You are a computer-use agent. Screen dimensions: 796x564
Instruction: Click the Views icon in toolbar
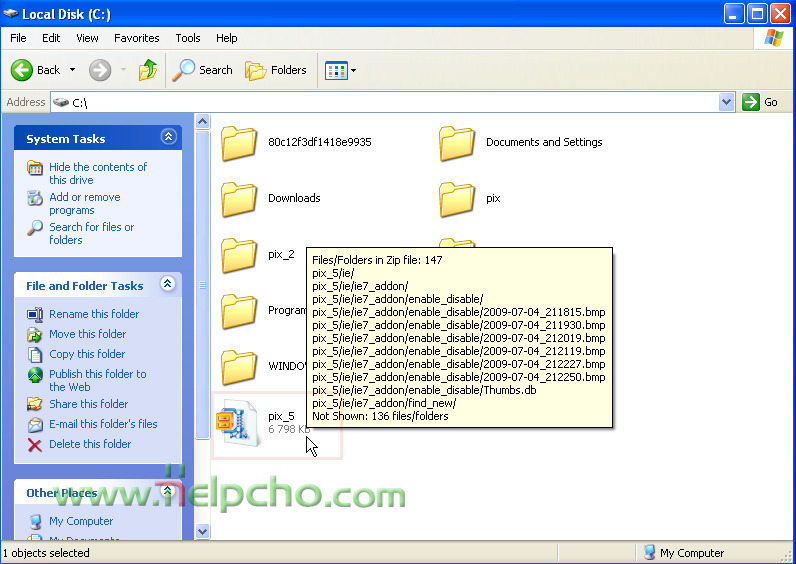tap(336, 71)
